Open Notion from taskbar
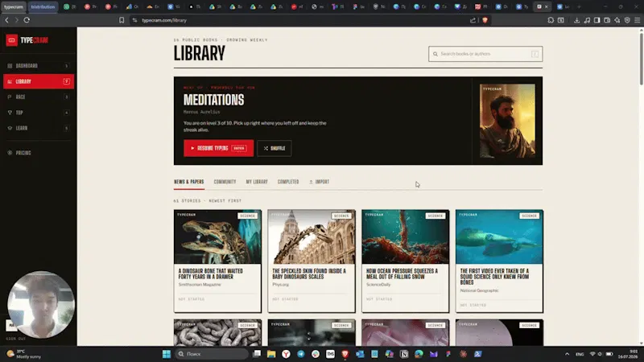The image size is (644, 362). click(x=404, y=354)
